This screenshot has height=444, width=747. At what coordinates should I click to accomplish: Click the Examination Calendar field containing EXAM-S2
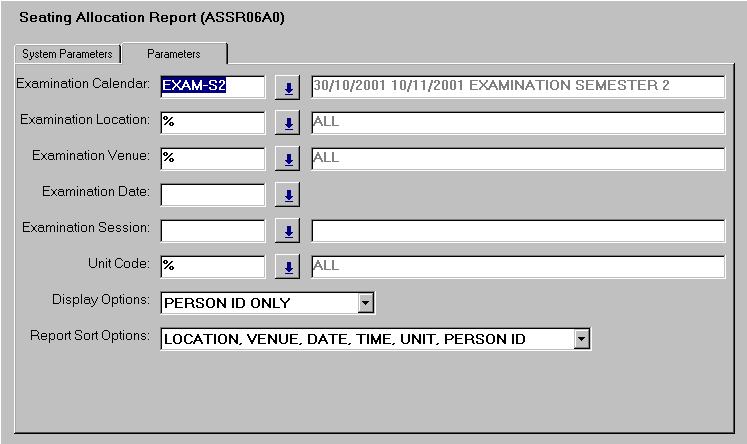point(212,87)
